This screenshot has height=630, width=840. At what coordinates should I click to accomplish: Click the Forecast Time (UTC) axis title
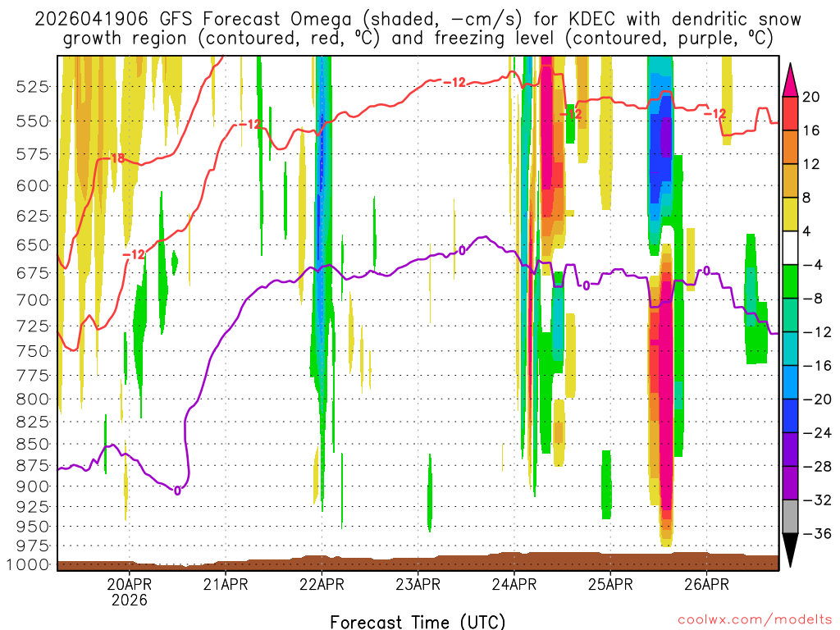418,622
